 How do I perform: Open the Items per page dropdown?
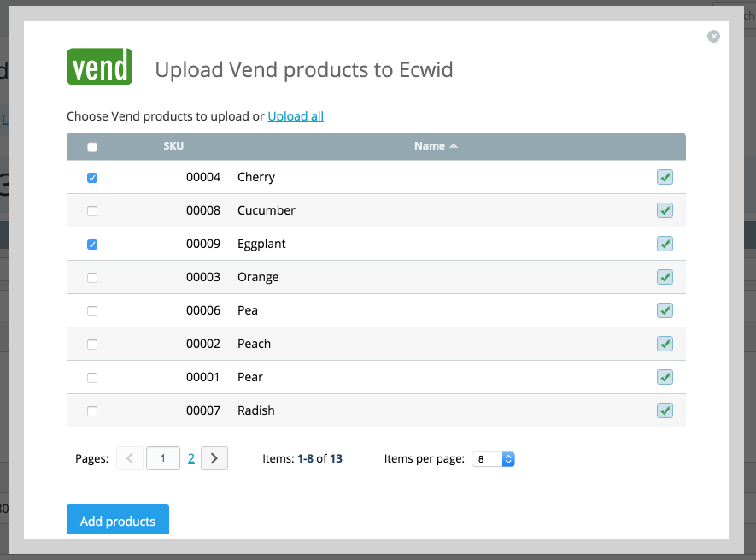click(x=493, y=459)
